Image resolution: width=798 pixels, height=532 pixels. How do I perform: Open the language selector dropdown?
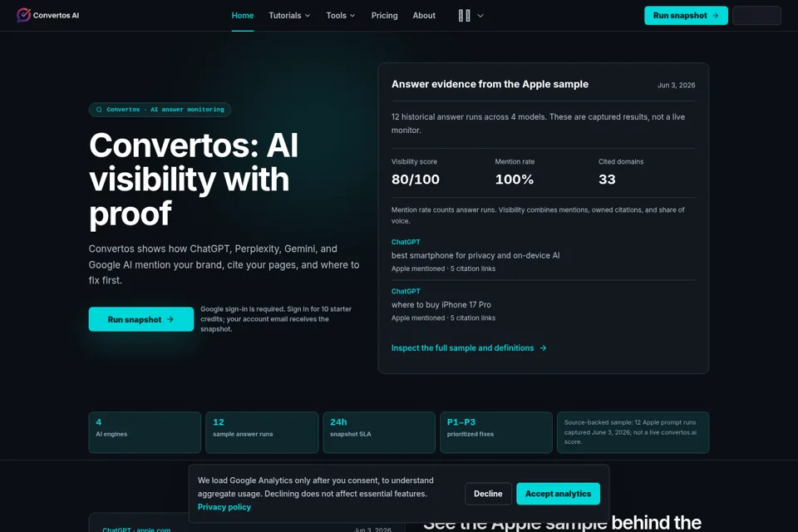[x=470, y=15]
